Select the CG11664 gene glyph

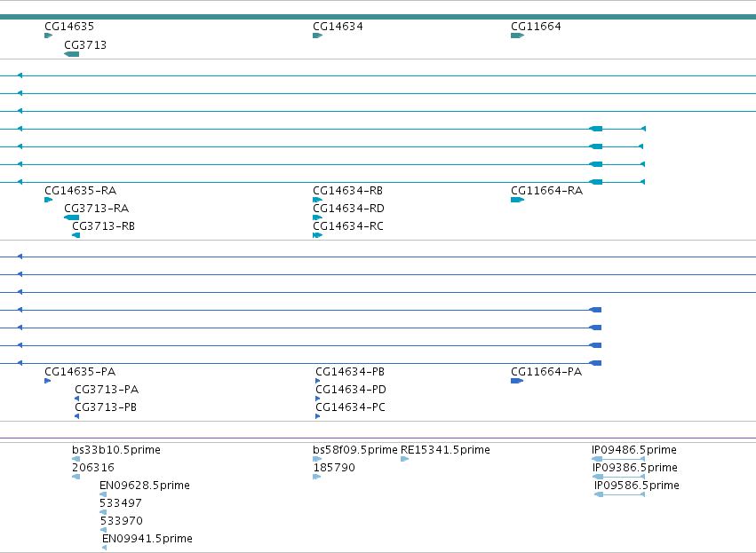click(x=517, y=36)
